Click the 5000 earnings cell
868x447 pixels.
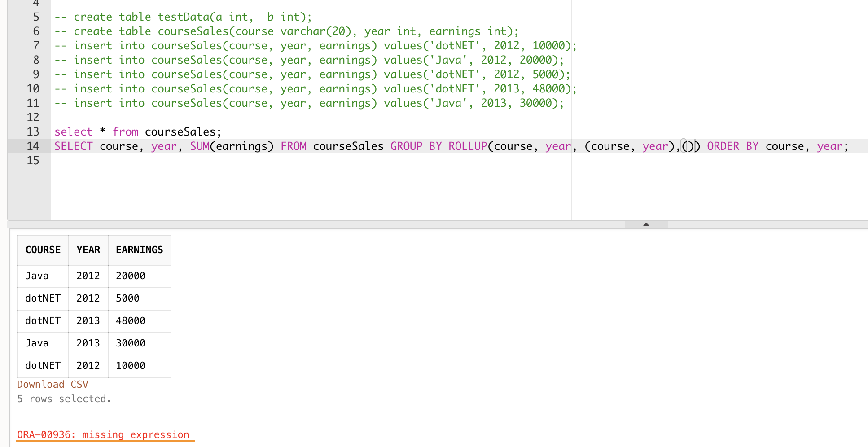pyautogui.click(x=140, y=298)
